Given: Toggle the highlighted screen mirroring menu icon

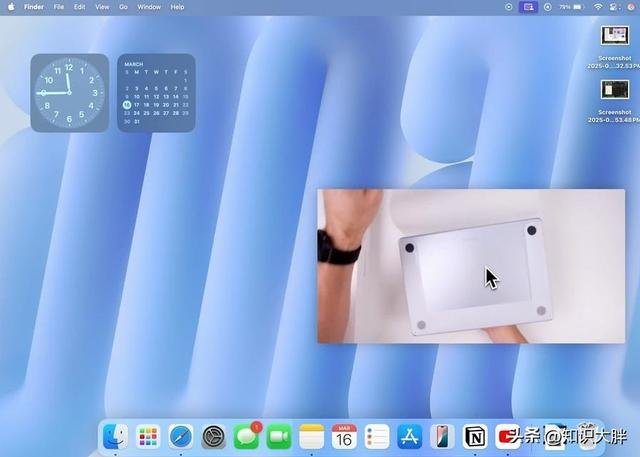Looking at the screenshot, I should [x=528, y=6].
